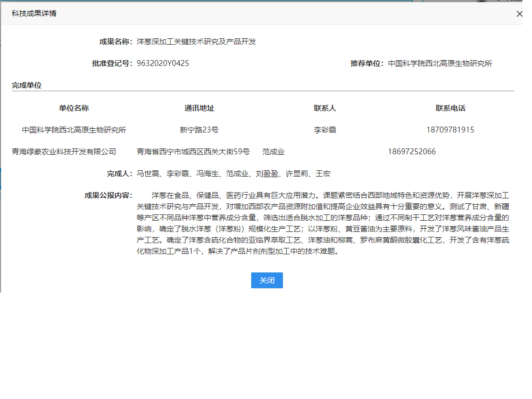Click the 联系人 column header
The image size is (532, 399).
pyautogui.click(x=325, y=108)
